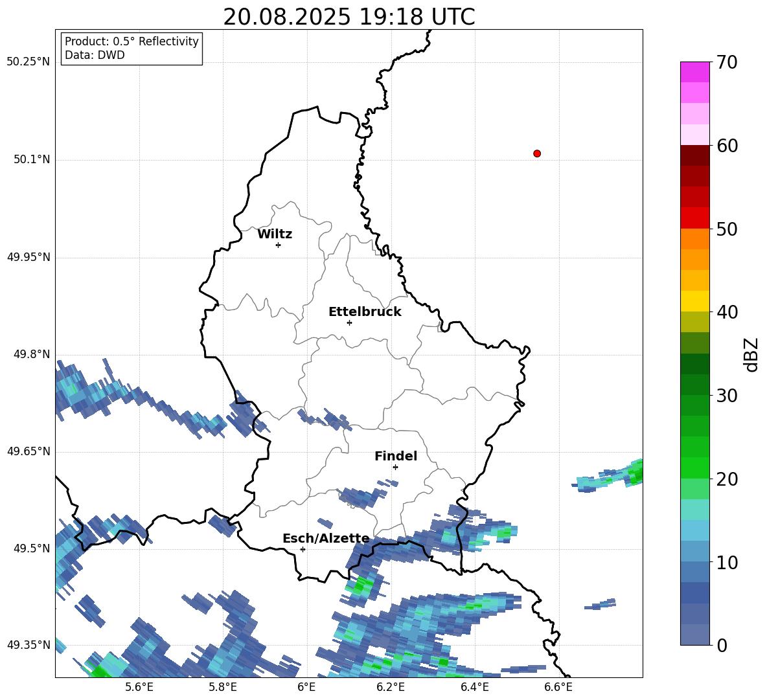Click the Findel station cross marker
This screenshot has height=700, width=767.
click(395, 467)
